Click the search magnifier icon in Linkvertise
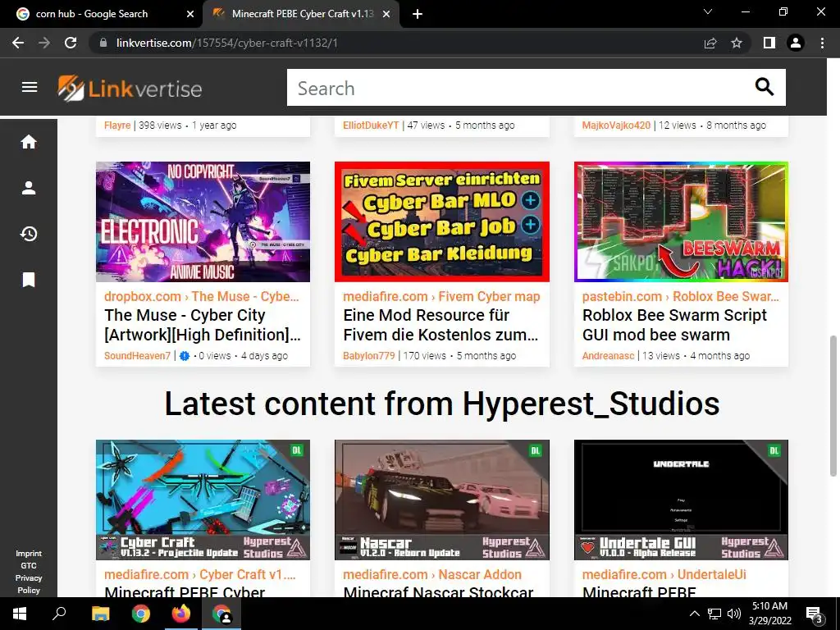Image resolution: width=840 pixels, height=630 pixels. click(765, 86)
